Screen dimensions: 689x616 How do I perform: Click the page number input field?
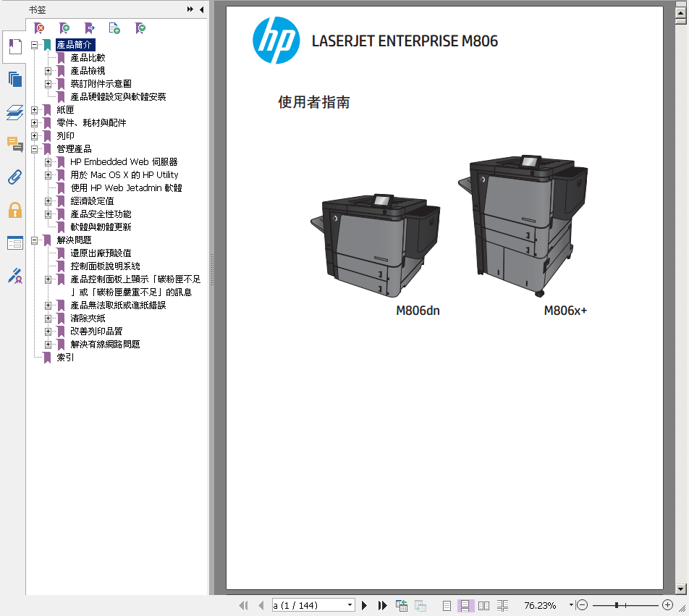click(309, 605)
